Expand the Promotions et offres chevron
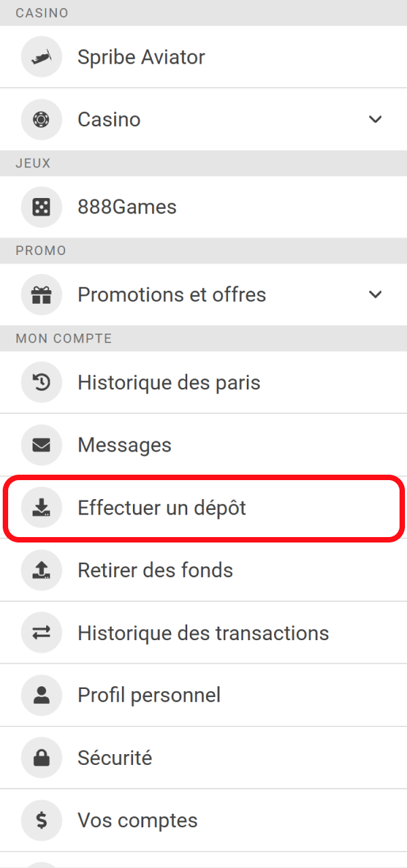Screen dimensions: 407x868 (x=375, y=295)
